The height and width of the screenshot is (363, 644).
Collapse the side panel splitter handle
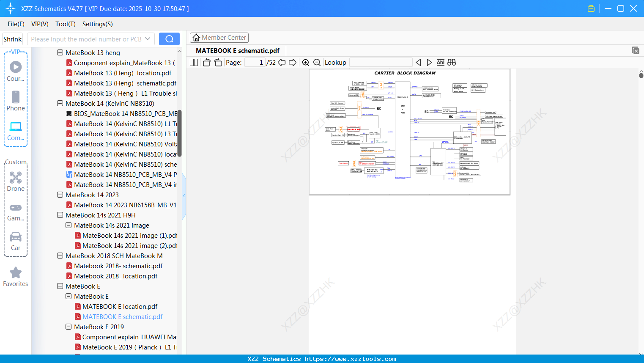184,196
